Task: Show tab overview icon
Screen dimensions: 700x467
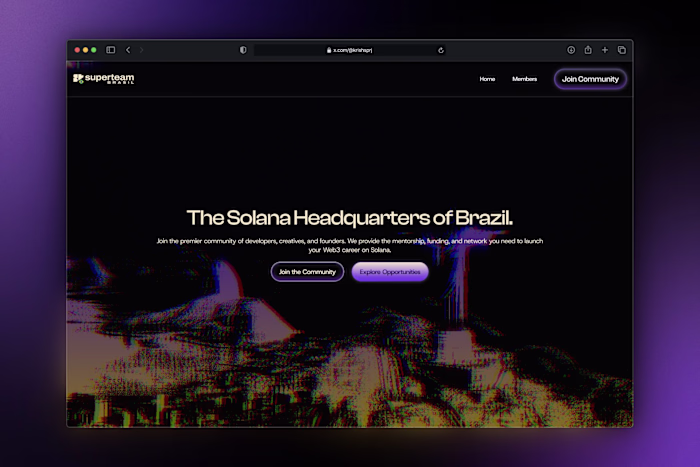Action: (x=621, y=50)
